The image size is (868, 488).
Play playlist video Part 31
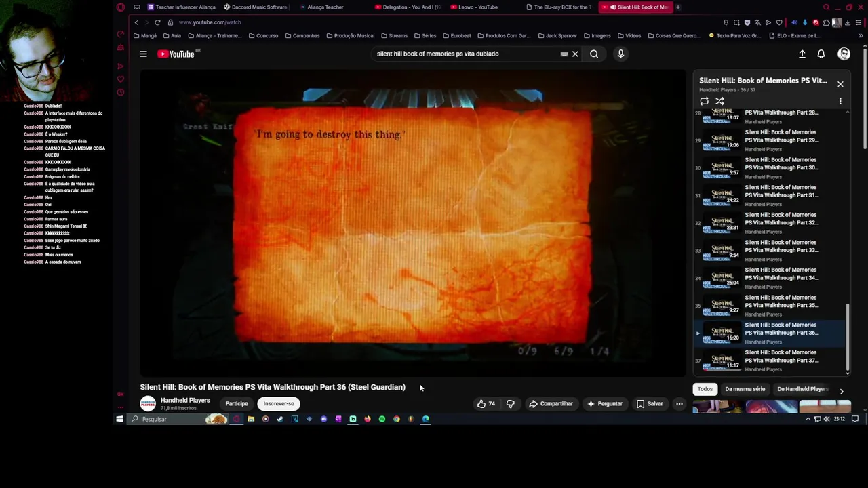(x=770, y=195)
